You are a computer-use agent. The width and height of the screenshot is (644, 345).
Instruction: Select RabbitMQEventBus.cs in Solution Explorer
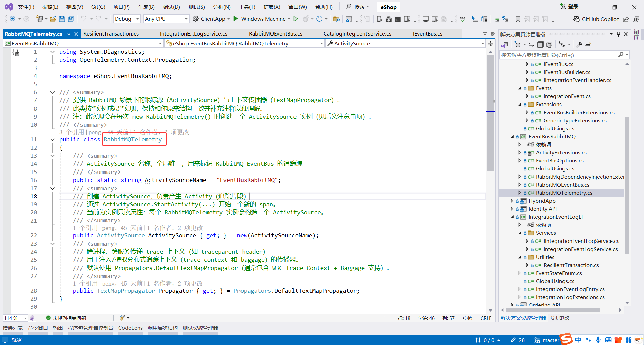click(562, 185)
